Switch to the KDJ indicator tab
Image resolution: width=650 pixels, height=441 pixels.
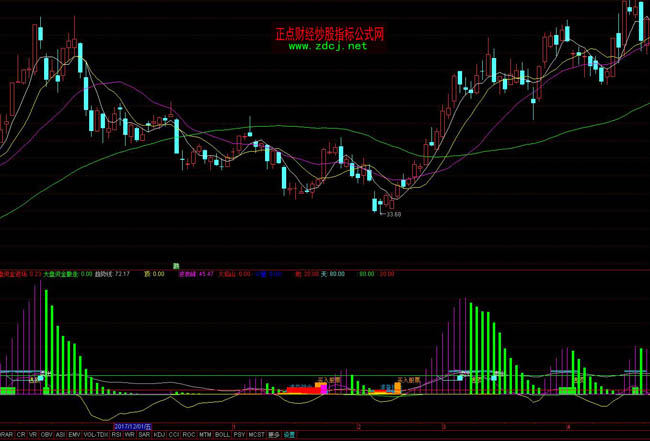pyautogui.click(x=159, y=435)
